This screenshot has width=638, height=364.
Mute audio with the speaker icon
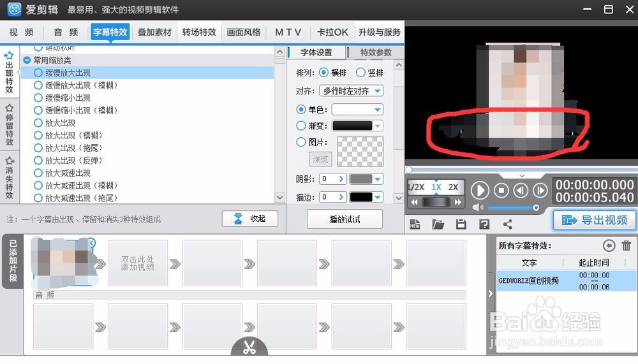click(x=478, y=207)
